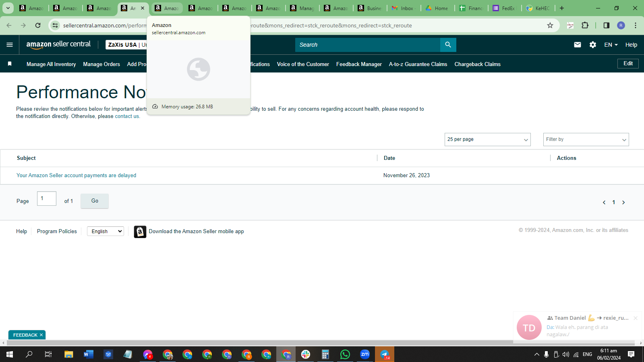644x362 pixels.
Task: Click the Seller Central search field
Action: tap(368, 45)
